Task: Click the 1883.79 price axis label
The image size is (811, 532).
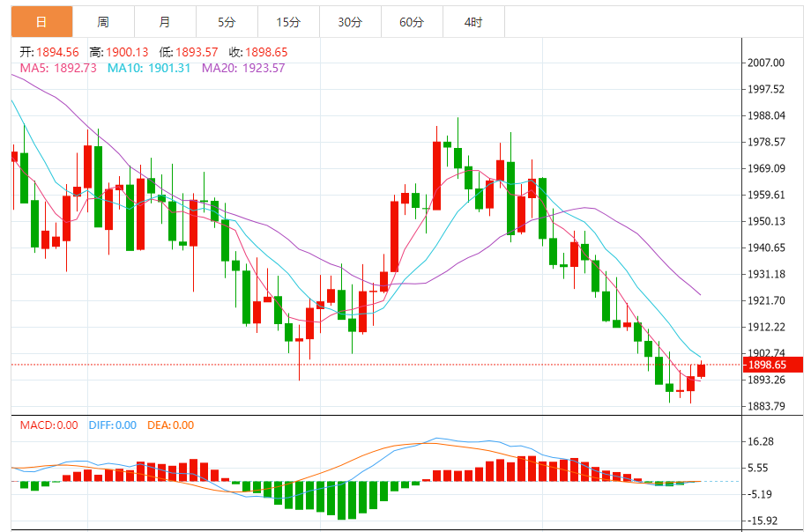Action: point(766,406)
